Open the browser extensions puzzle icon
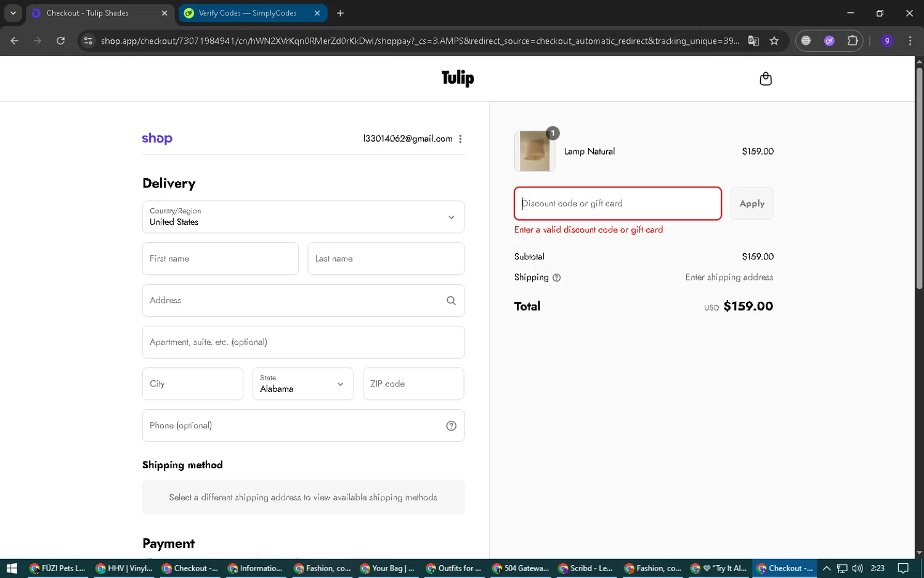 [x=853, y=41]
